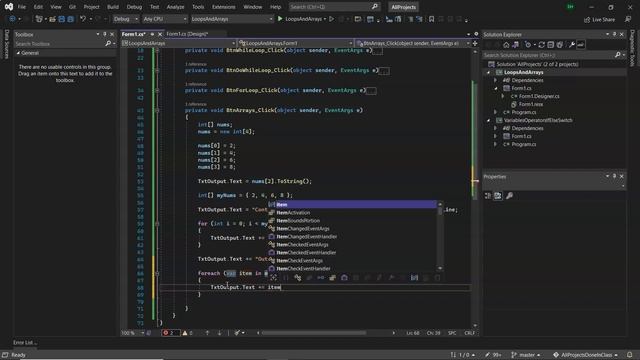Click the Save All icon in toolbar
This screenshot has width=640, height=360.
coord(70,19)
